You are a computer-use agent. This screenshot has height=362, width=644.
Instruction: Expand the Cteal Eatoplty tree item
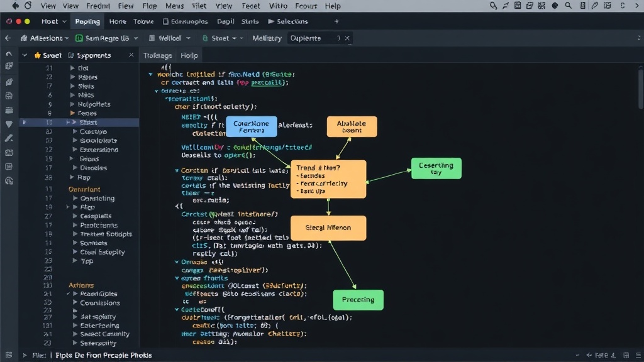[75, 251]
